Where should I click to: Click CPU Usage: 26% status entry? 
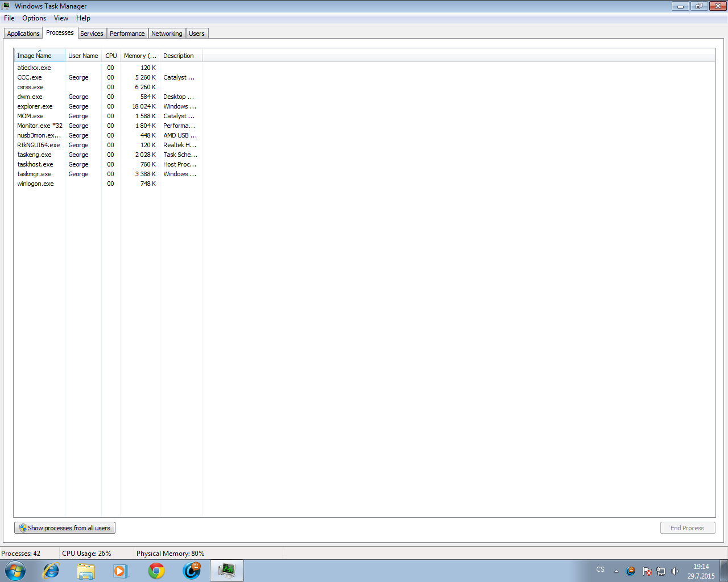click(x=86, y=554)
